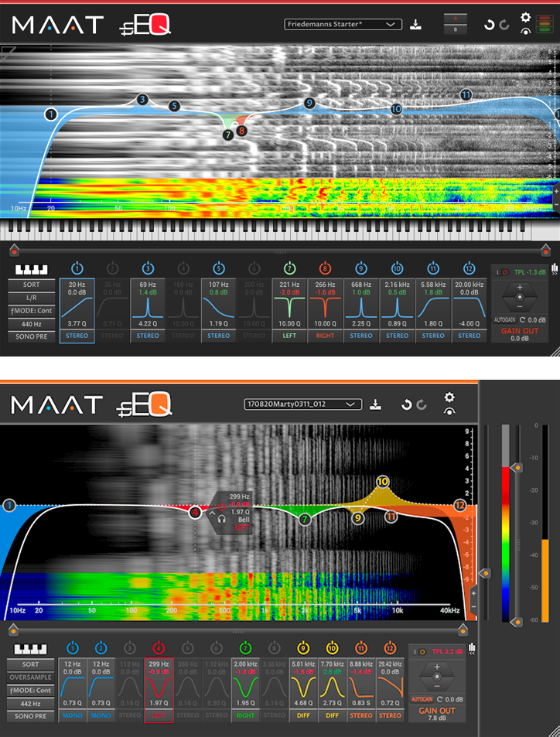The height and width of the screenshot is (737, 560).
Task: Open the 170820Marty0311_012 preset dropdown
Action: coord(303,404)
